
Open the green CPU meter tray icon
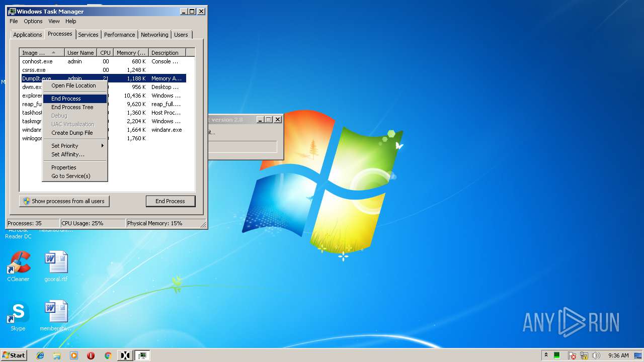pyautogui.click(x=557, y=355)
